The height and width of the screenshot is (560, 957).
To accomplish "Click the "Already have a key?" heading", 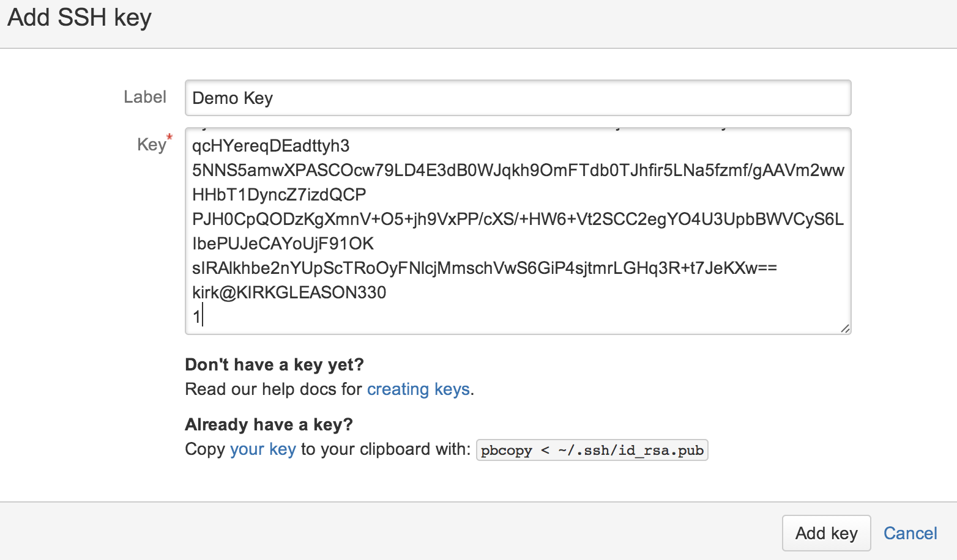I will point(269,424).
